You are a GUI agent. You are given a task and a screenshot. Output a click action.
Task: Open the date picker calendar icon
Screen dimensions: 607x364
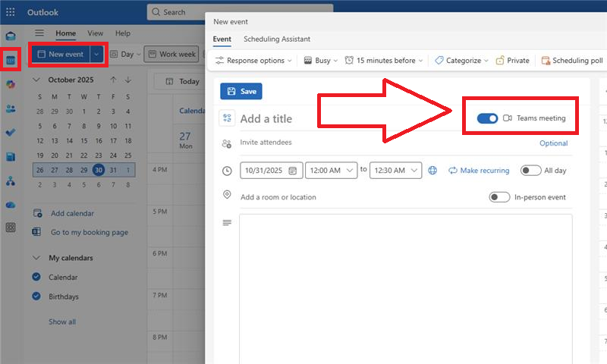click(x=293, y=171)
